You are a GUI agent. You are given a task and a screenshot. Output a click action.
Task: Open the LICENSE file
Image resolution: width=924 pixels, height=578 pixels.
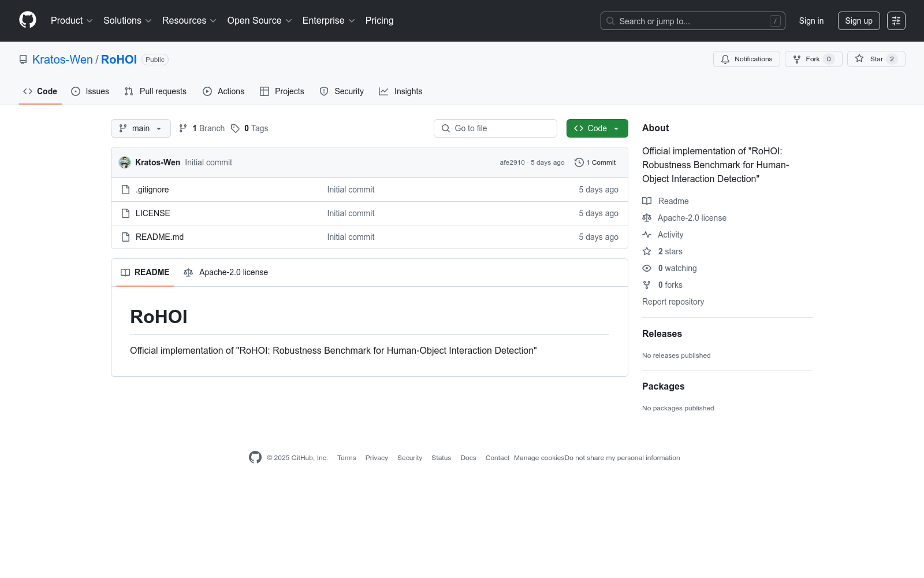pyautogui.click(x=153, y=213)
